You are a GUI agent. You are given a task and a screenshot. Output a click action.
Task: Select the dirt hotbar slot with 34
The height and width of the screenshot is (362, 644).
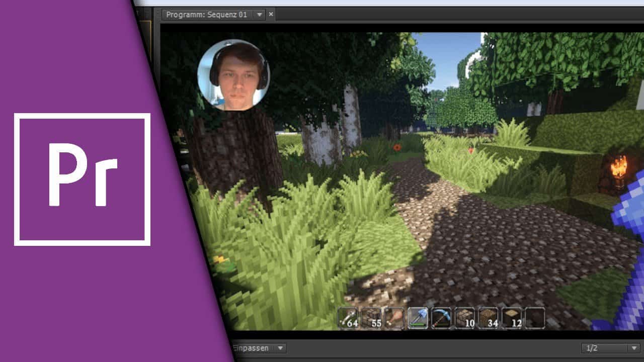489,318
